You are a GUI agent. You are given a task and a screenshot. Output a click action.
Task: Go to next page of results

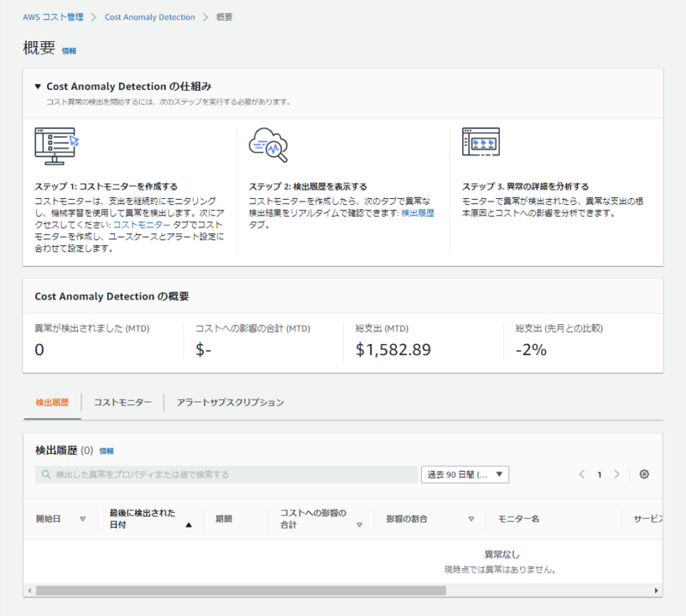tap(617, 474)
